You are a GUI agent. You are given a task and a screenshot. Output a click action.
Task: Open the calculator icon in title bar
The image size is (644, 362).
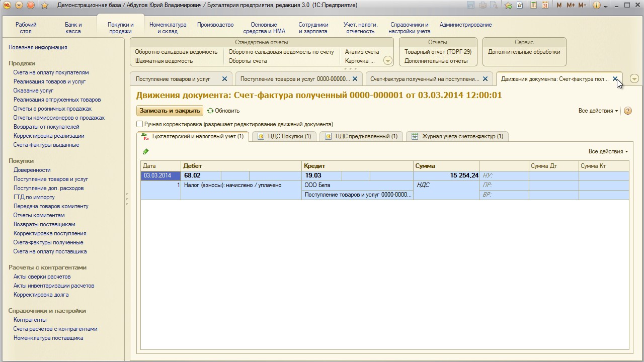(x=533, y=5)
